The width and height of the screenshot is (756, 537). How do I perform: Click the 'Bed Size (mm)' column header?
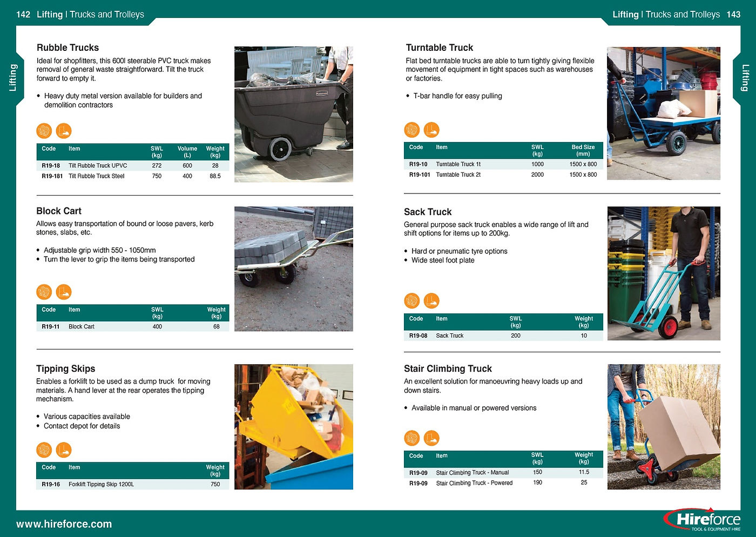tap(583, 150)
